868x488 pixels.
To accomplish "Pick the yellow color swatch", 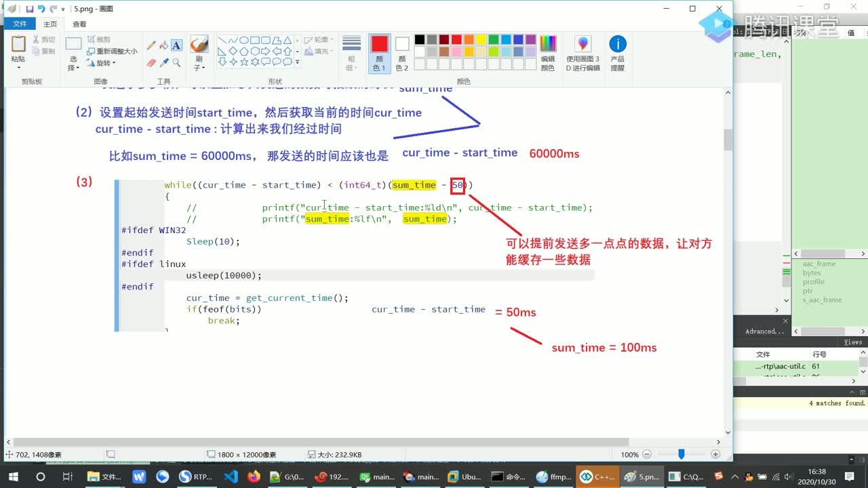I will point(481,40).
